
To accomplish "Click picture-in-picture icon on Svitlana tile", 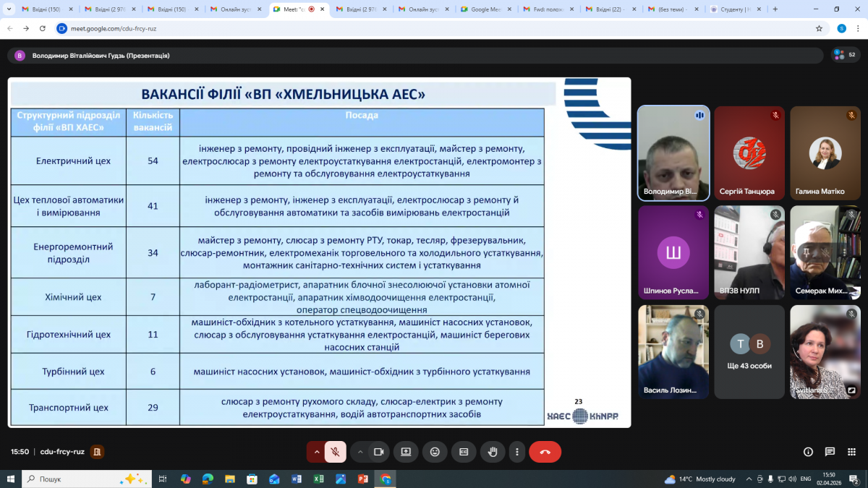I will coord(851,390).
